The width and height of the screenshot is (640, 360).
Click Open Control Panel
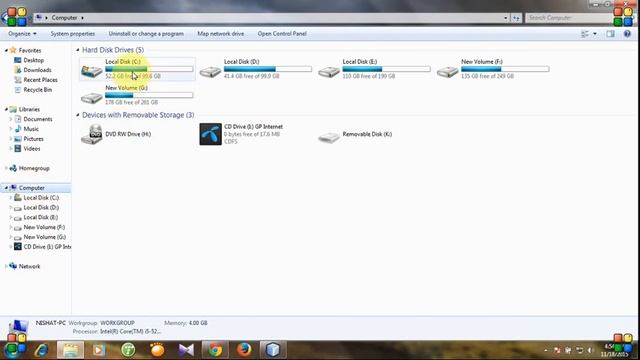pyautogui.click(x=282, y=34)
